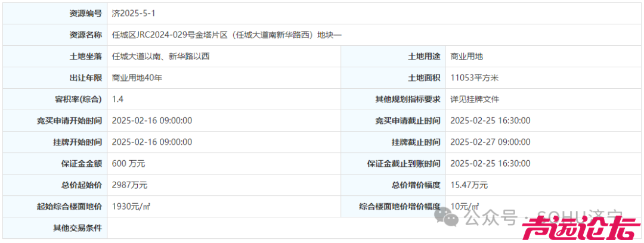644x243 pixels.
Task: Click the 竞买申请截止时间 label cell
Action: 394,121
